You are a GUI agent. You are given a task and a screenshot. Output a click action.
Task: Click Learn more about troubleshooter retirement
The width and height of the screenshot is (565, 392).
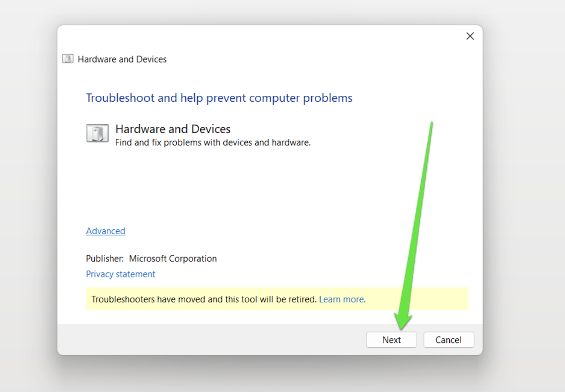coord(342,299)
